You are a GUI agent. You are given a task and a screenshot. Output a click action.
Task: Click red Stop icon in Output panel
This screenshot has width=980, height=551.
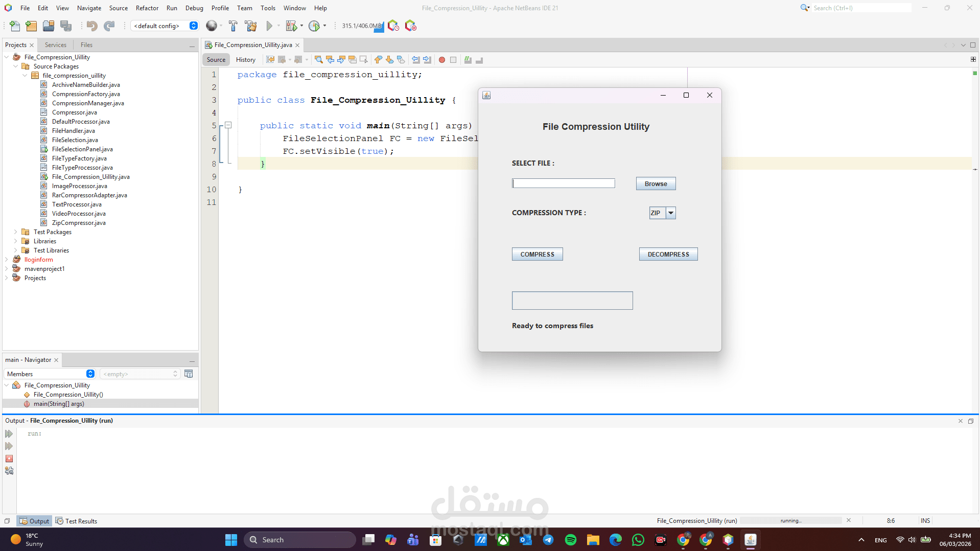tap(9, 458)
